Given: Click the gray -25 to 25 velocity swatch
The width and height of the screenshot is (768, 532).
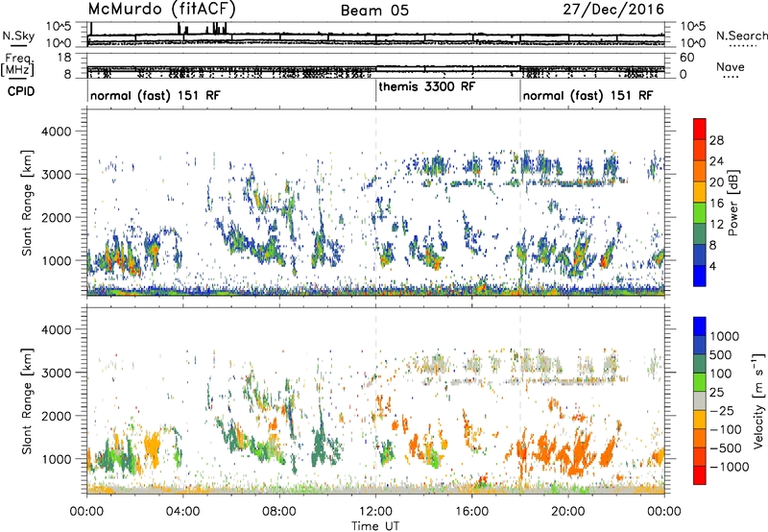Looking at the screenshot, I should tap(700, 401).
